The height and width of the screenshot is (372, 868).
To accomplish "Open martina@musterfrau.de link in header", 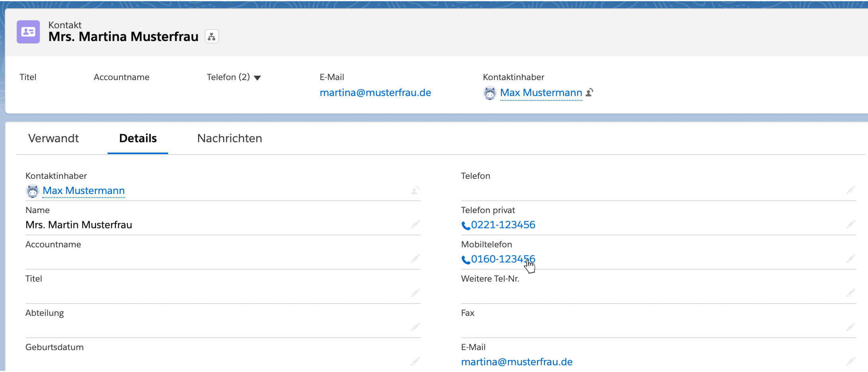I will point(375,93).
